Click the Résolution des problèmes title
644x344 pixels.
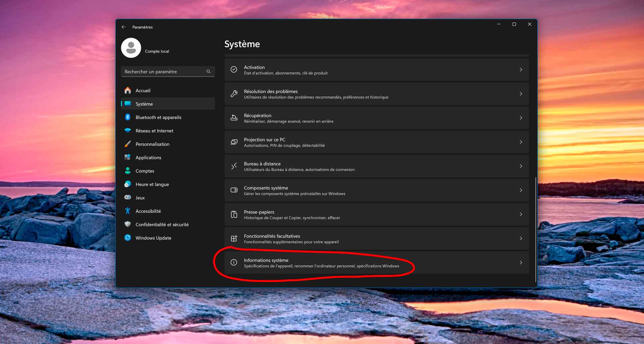271,91
